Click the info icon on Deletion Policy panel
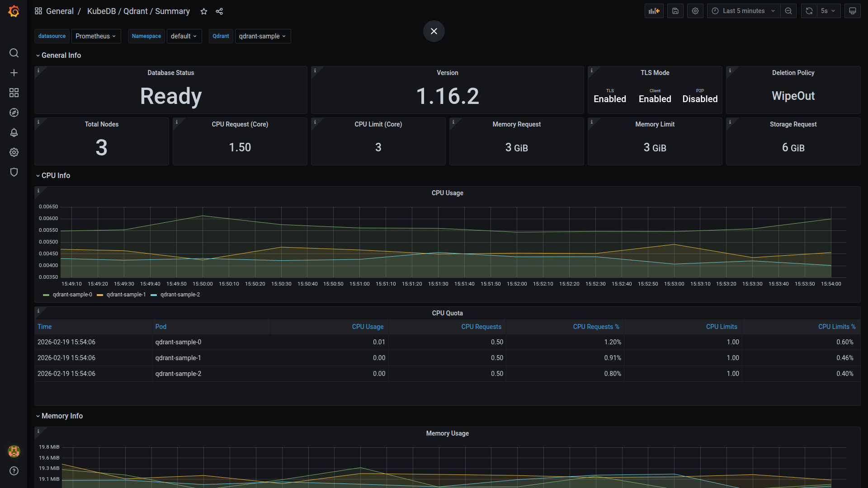The image size is (868, 488). click(x=730, y=70)
